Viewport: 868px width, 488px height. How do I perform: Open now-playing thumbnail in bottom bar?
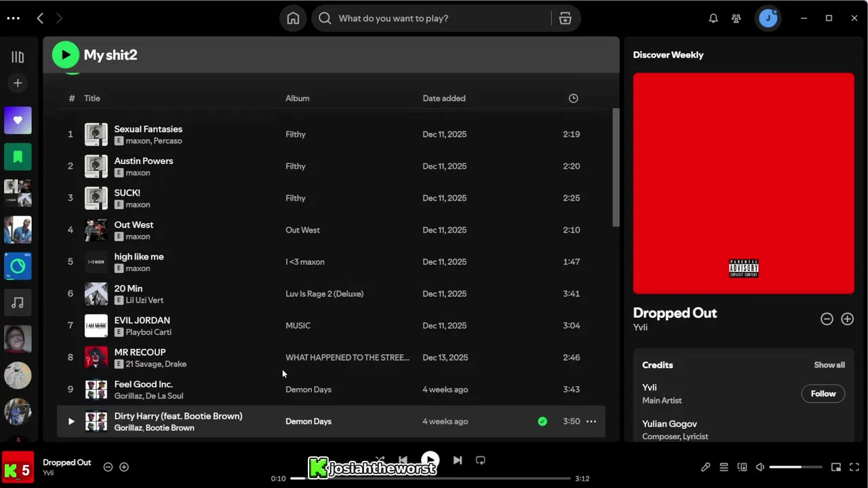(18, 467)
